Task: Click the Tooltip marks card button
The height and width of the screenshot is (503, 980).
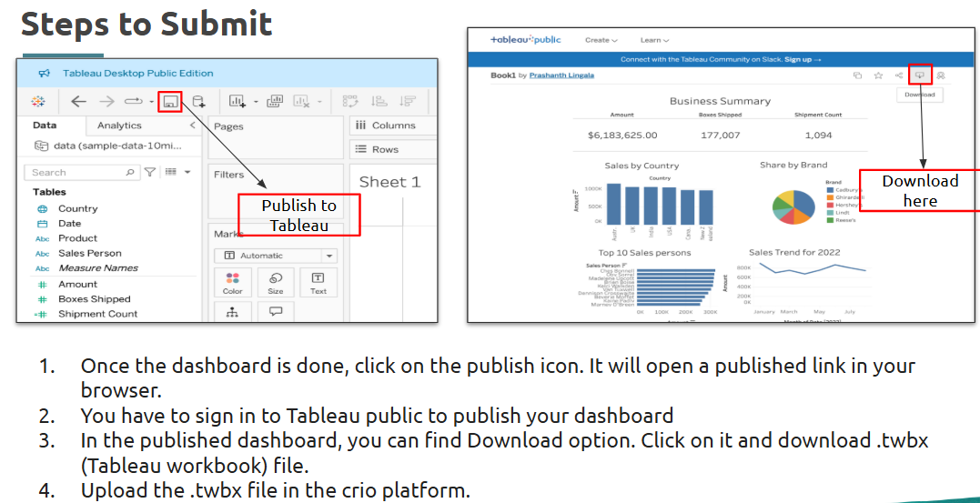Action: point(276,312)
